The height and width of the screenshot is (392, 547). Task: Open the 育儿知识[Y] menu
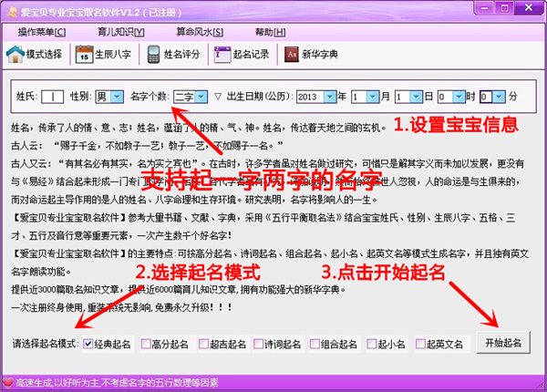pyautogui.click(x=120, y=33)
